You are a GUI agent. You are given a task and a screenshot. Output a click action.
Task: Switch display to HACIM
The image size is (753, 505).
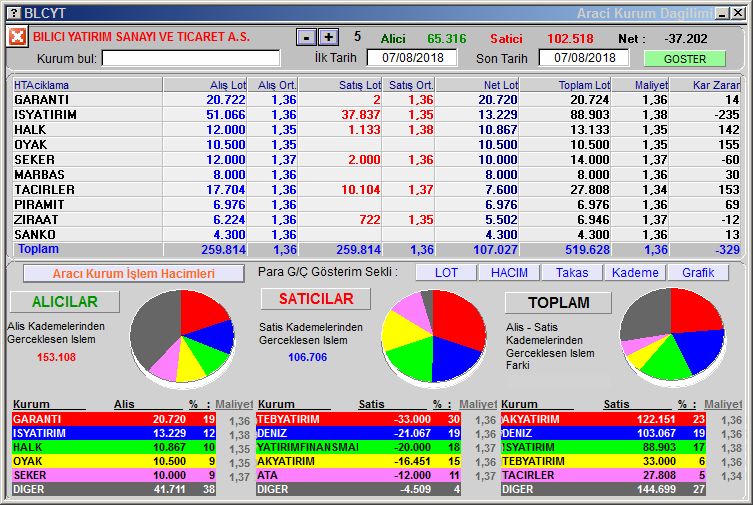(509, 273)
